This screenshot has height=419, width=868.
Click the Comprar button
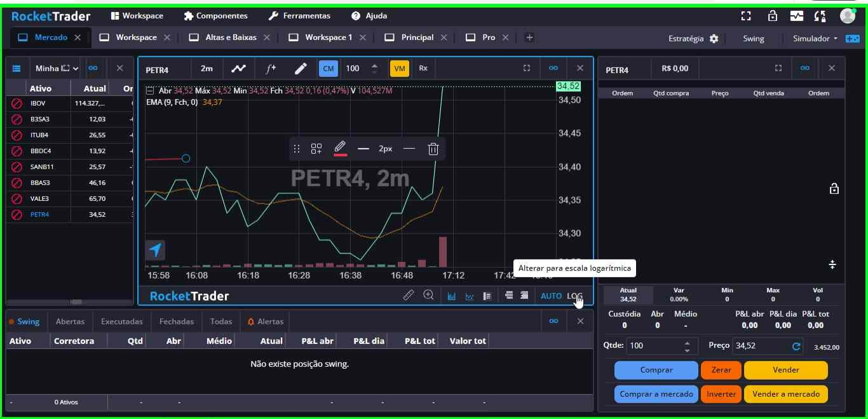656,369
